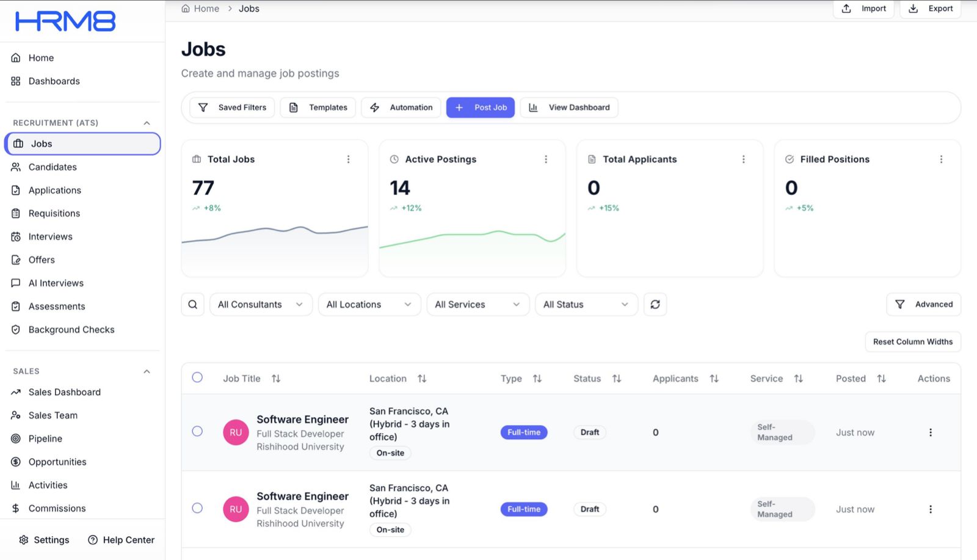Go to Candidates in the sidebar
977x560 pixels.
pyautogui.click(x=53, y=167)
